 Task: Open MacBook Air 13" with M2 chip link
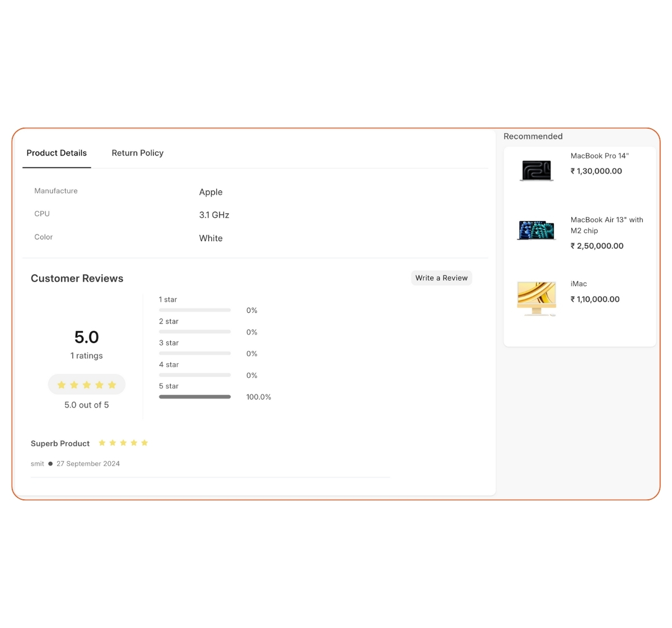click(x=606, y=225)
